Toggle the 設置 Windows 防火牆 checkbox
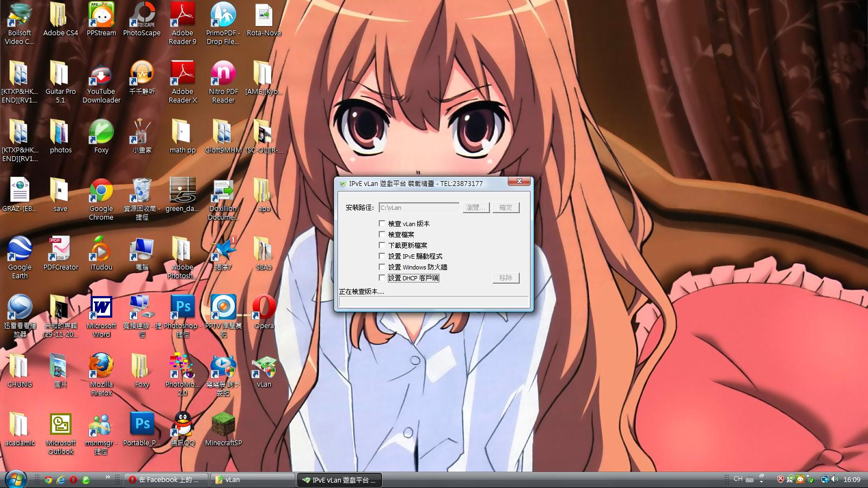This screenshot has width=868, height=488. pos(382,267)
